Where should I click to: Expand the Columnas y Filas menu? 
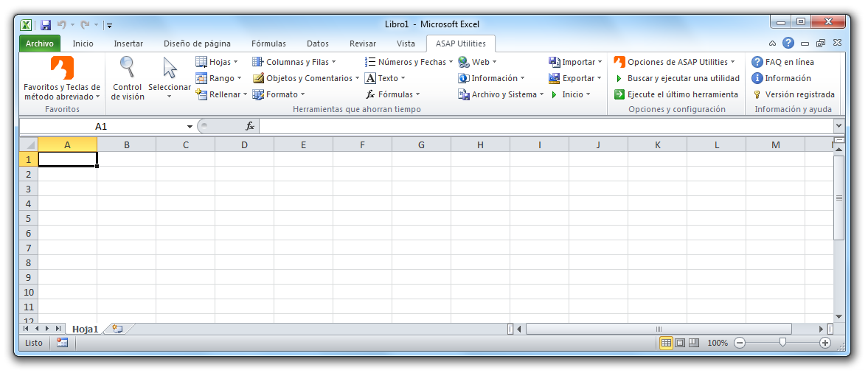click(x=294, y=62)
